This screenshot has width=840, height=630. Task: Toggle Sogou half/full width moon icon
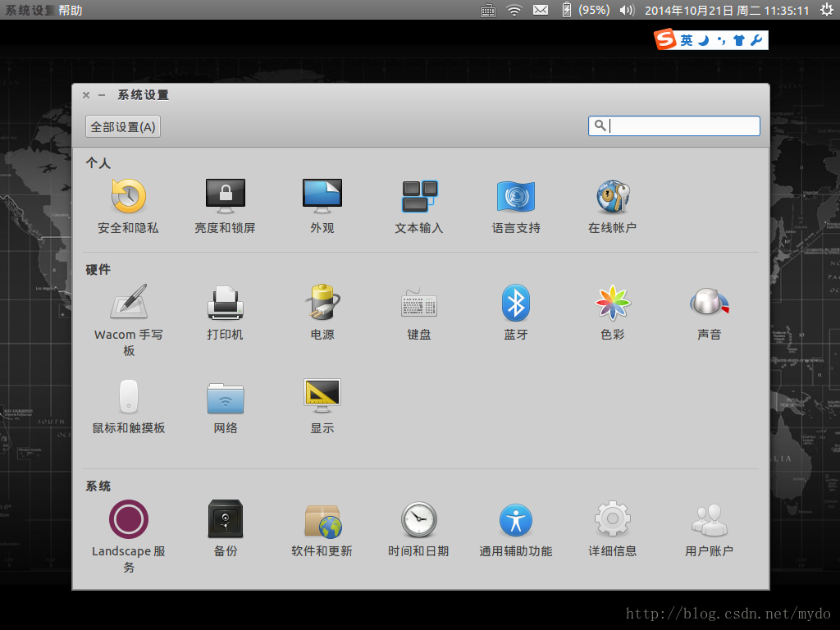704,40
